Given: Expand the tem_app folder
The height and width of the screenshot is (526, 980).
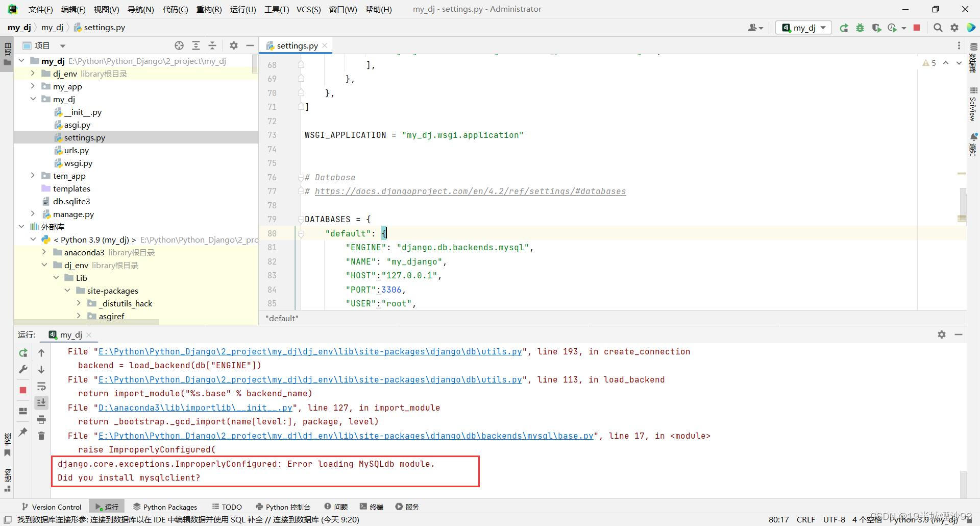Looking at the screenshot, I should click(33, 176).
